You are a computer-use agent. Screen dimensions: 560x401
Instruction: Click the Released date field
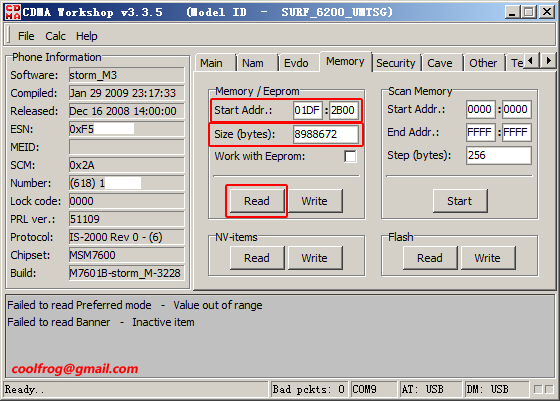[x=126, y=111]
